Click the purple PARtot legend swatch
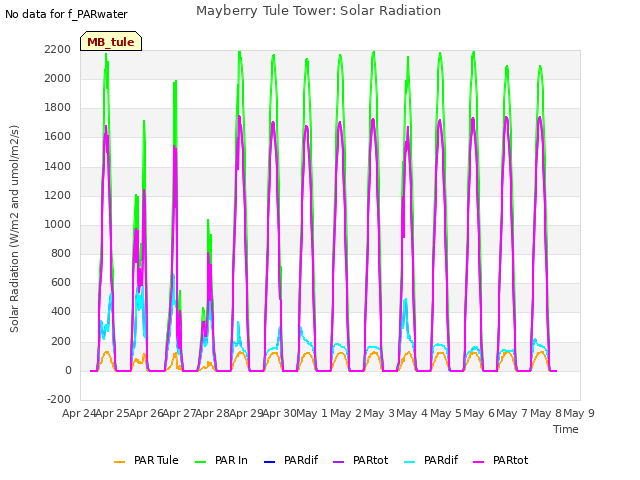640x480 pixels. coord(339,462)
